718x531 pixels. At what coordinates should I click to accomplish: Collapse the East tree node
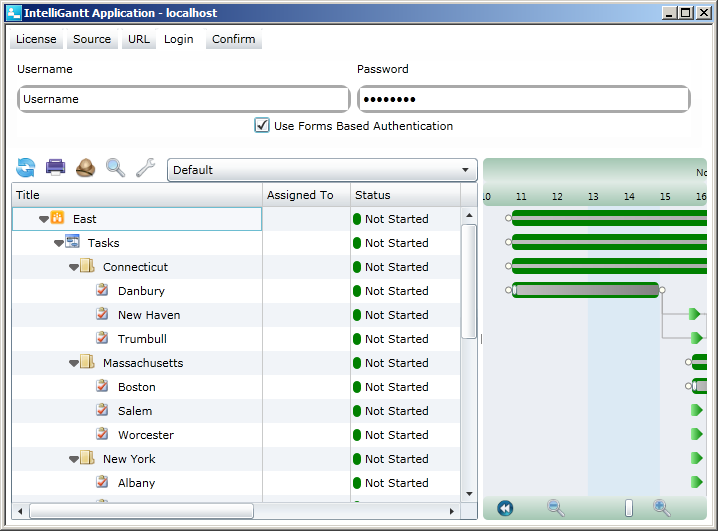(x=44, y=219)
